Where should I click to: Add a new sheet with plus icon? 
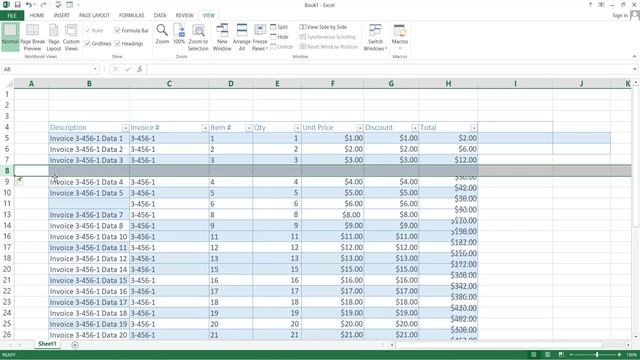pyautogui.click(x=75, y=345)
